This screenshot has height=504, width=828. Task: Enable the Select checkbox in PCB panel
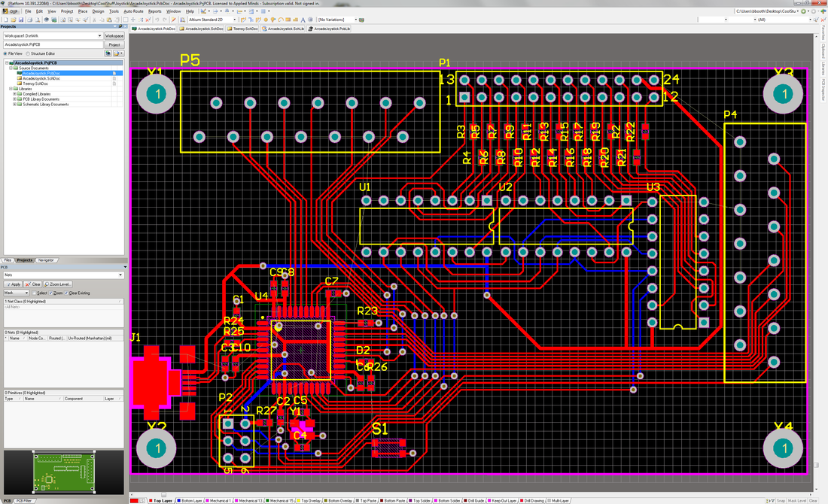(x=35, y=293)
